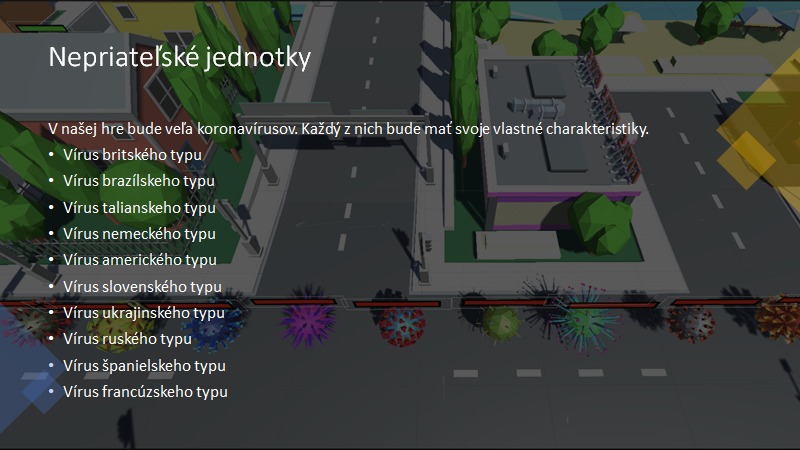
Task: Select 'Vírus talianskeho typu' bullet
Action: [x=139, y=208]
